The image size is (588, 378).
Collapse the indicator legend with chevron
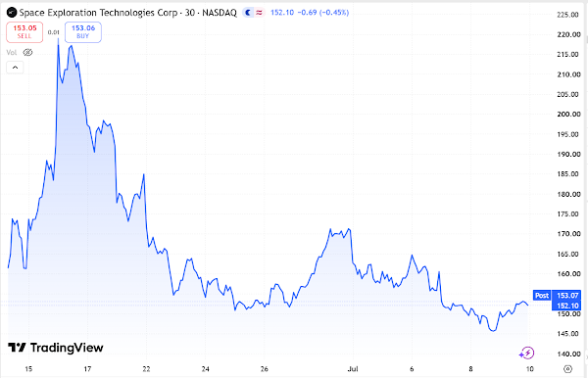coord(15,68)
